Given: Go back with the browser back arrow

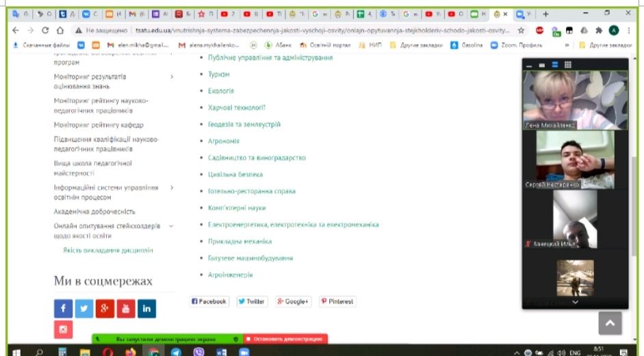Looking at the screenshot, I should [16, 30].
